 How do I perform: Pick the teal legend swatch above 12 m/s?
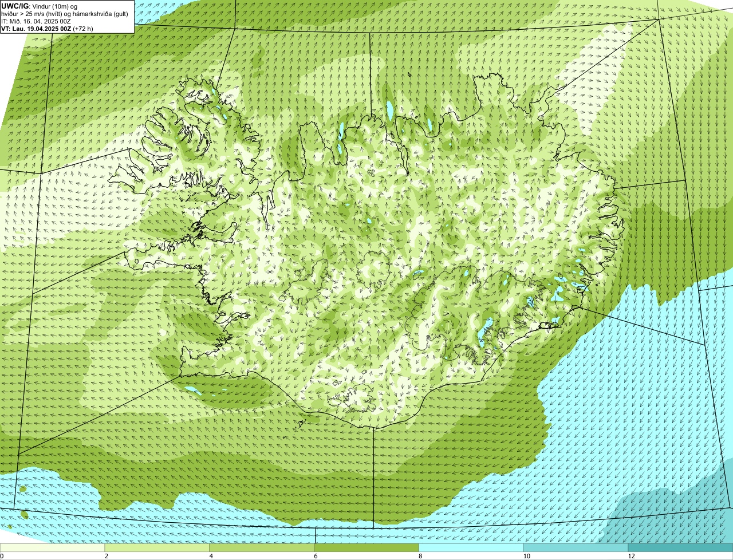[x=681, y=547]
